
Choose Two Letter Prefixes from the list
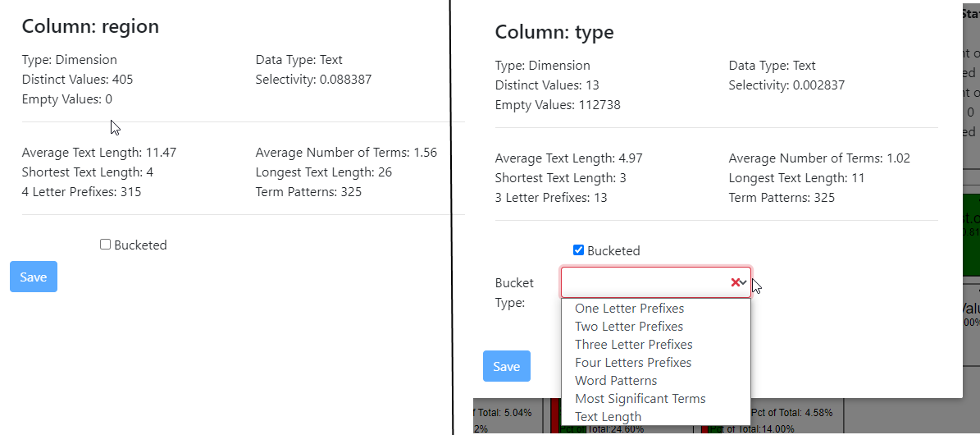tap(628, 327)
